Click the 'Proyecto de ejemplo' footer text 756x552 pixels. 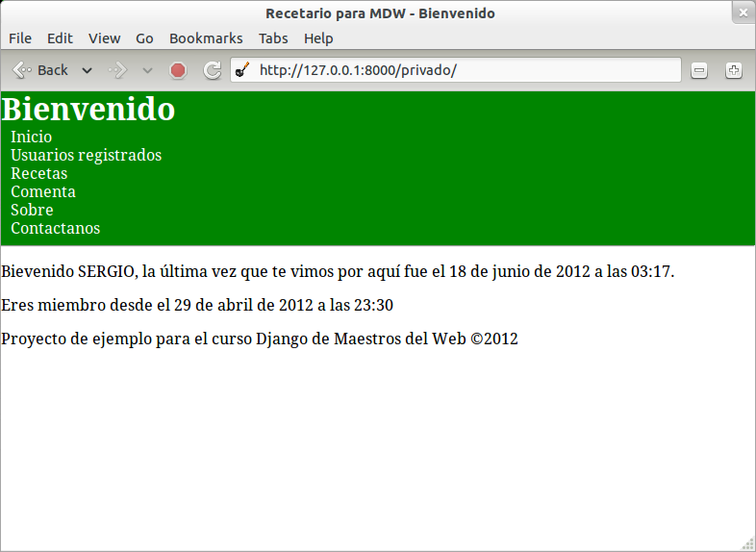tap(260, 339)
